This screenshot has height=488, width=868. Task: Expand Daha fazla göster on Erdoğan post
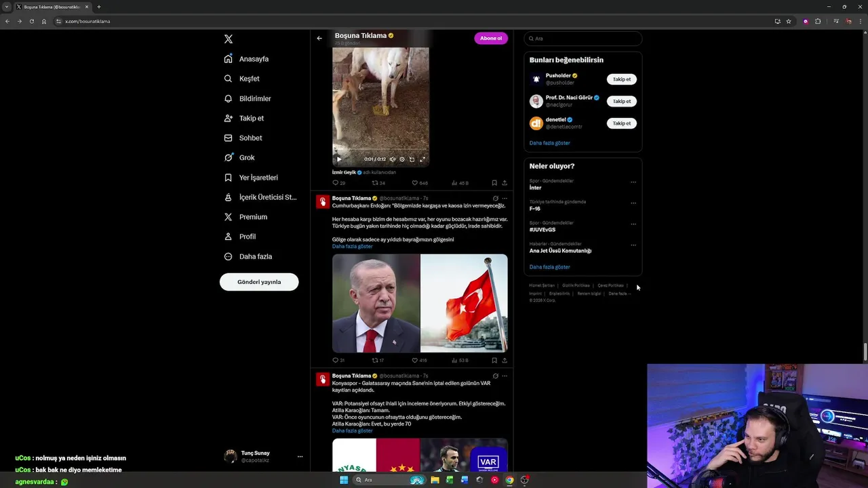click(x=352, y=247)
